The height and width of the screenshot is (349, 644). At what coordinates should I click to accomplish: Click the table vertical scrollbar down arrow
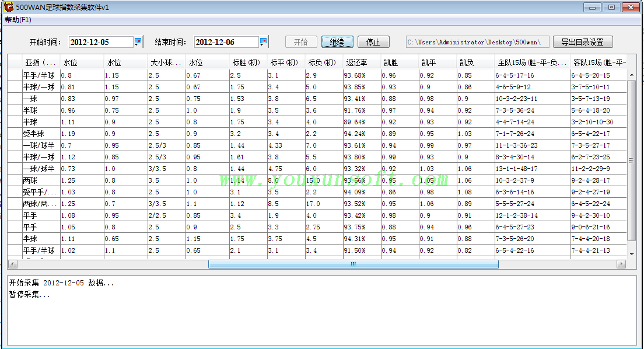pyautogui.click(x=632, y=254)
